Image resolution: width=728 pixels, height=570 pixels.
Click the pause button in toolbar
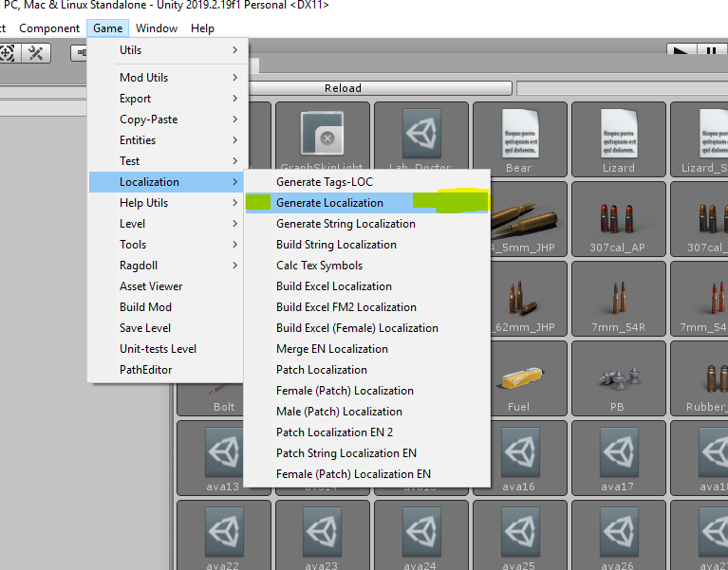[x=711, y=49]
